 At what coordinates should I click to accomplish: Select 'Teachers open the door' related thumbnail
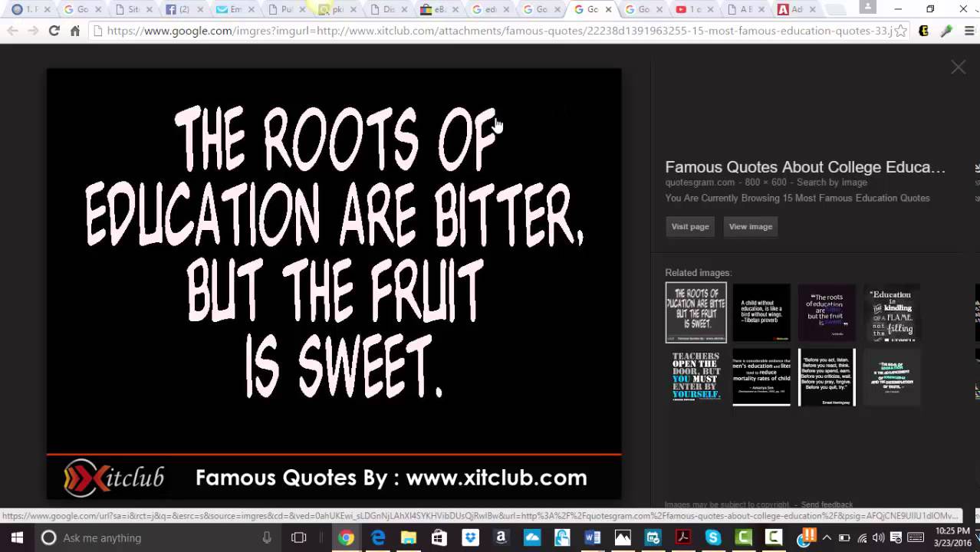click(696, 376)
